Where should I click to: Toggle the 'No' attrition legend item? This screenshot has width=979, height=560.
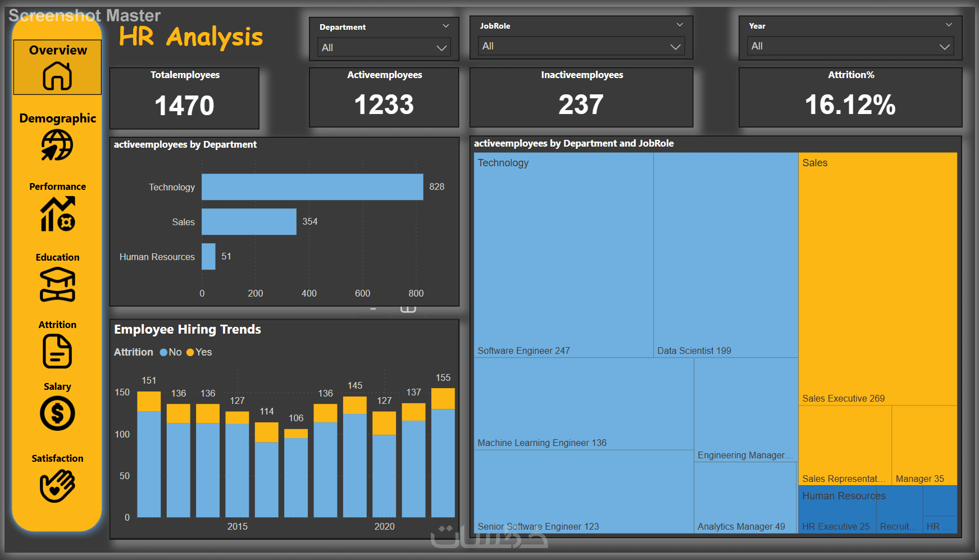[x=171, y=352]
